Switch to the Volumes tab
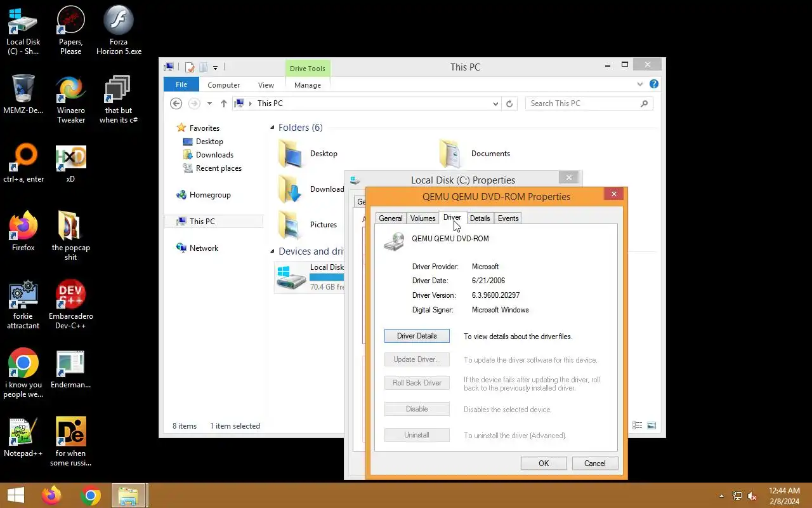This screenshot has width=812, height=508. (x=422, y=218)
